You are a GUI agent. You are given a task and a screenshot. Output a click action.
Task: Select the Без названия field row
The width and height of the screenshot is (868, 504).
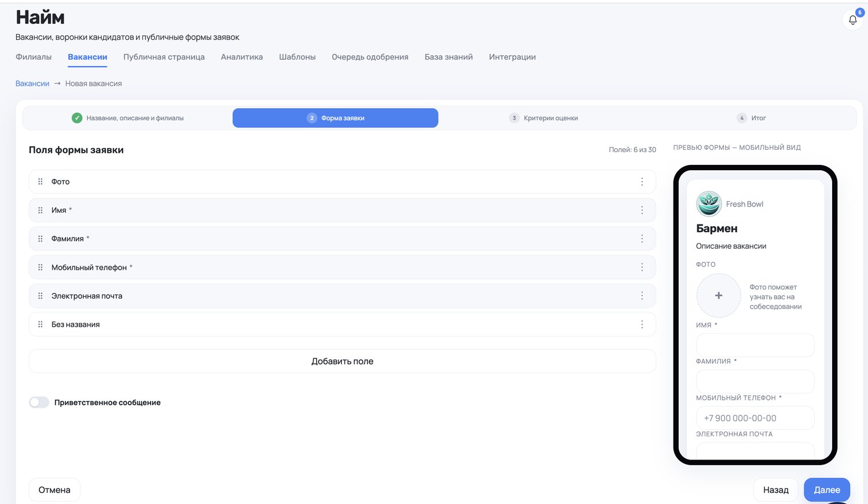point(342,325)
